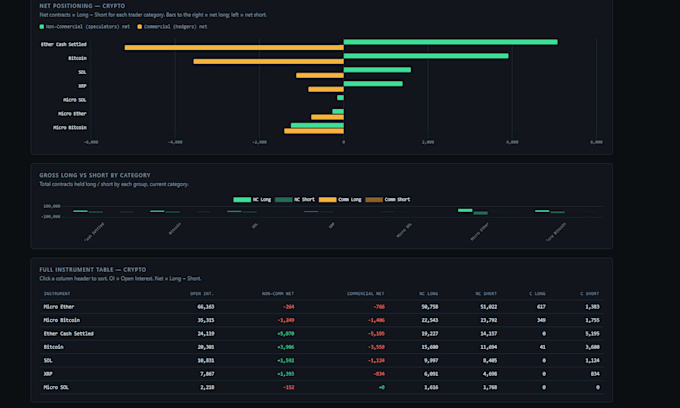
Task: Click the Full Instrument Table — Crypto heading
Action: pyautogui.click(x=92, y=269)
